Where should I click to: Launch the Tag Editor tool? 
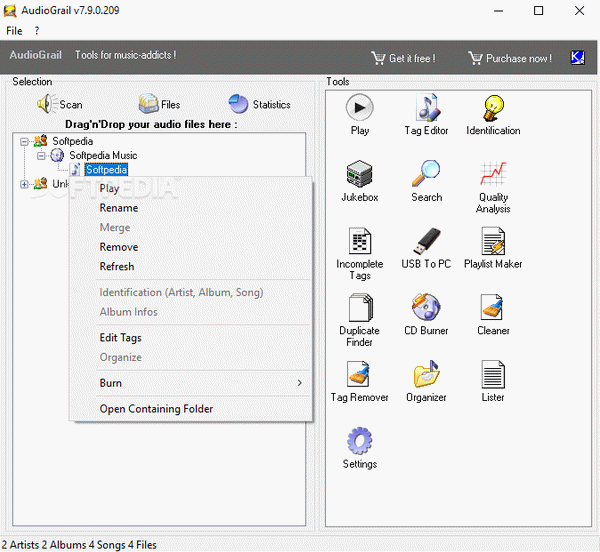click(427, 108)
